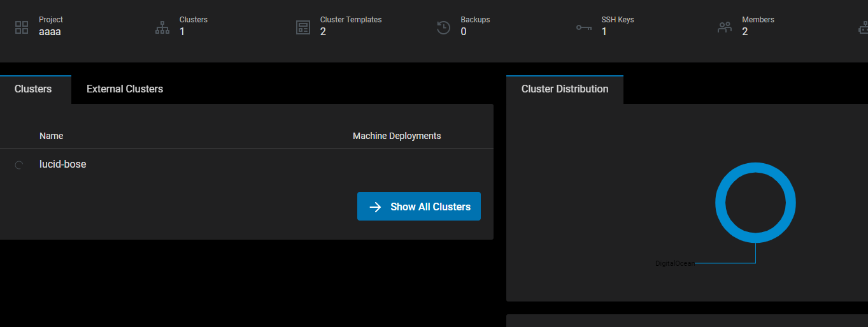Click the Show All Clusters button

(419, 207)
